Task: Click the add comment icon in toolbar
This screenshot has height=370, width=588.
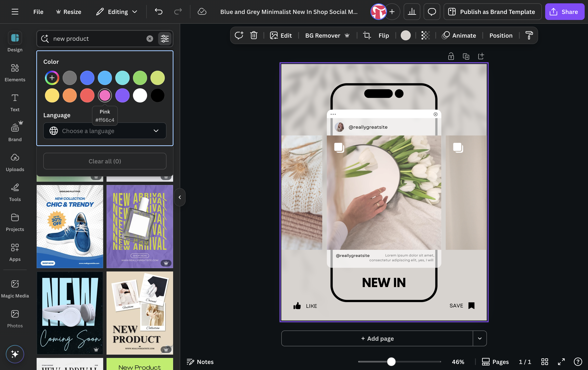Action: pyautogui.click(x=239, y=35)
